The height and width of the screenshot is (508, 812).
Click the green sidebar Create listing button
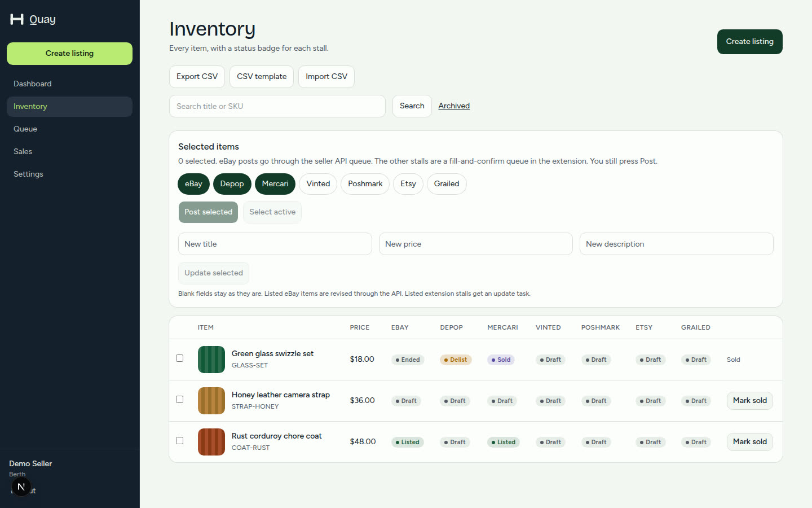69,54
